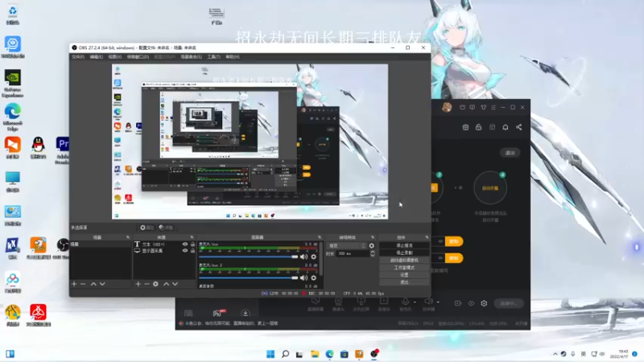644x362 pixels.
Task: Open Adobe Premiere Pro desktop icon
Action: click(x=63, y=150)
